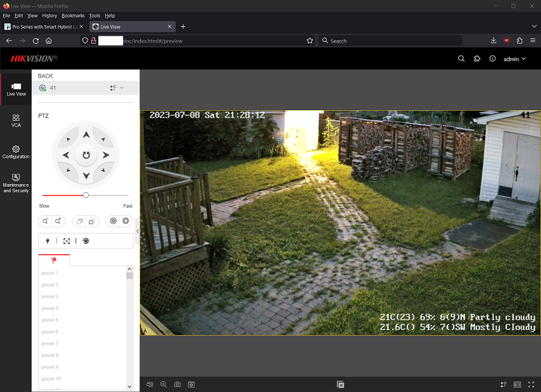Pan camera right with PTZ arrow
This screenshot has width=541, height=392.
point(106,155)
